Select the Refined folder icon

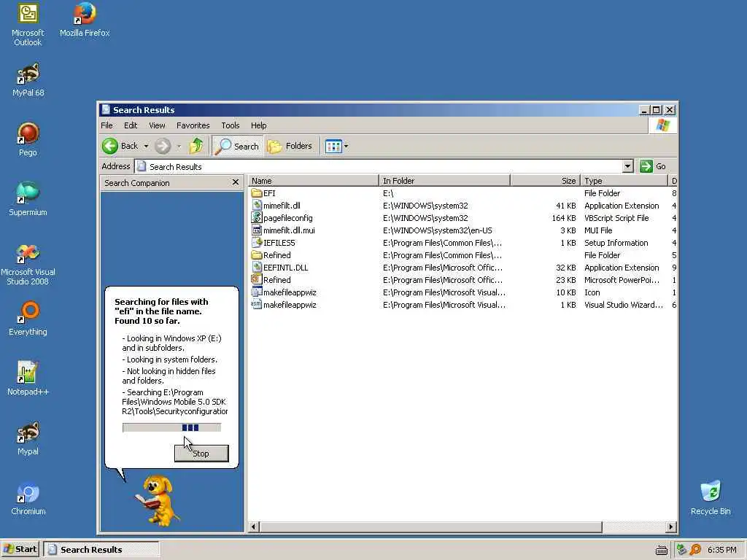click(x=257, y=254)
